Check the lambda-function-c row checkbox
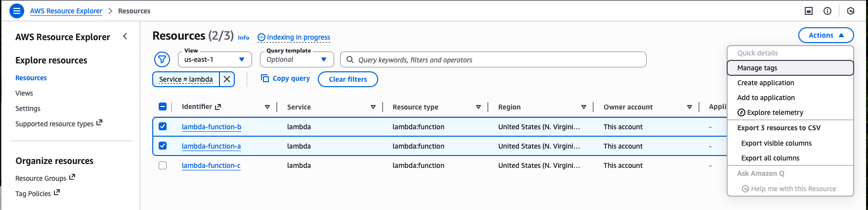This screenshot has height=210, width=868. tap(163, 165)
